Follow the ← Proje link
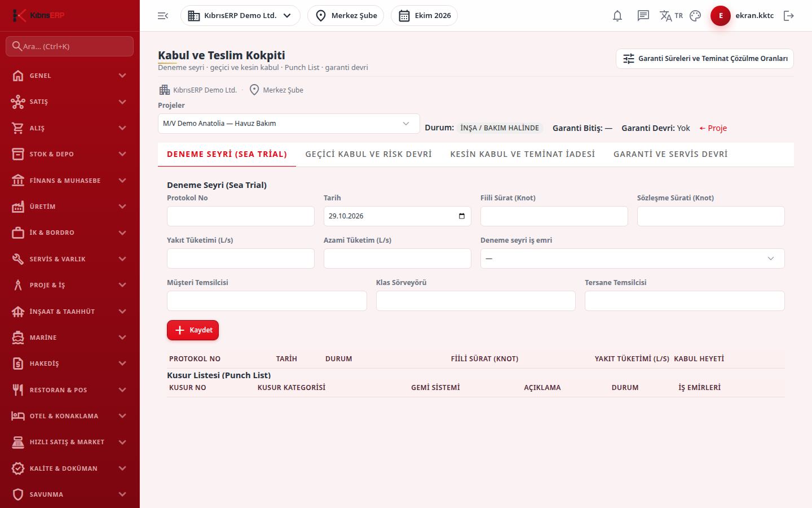The width and height of the screenshot is (812, 508). (713, 128)
